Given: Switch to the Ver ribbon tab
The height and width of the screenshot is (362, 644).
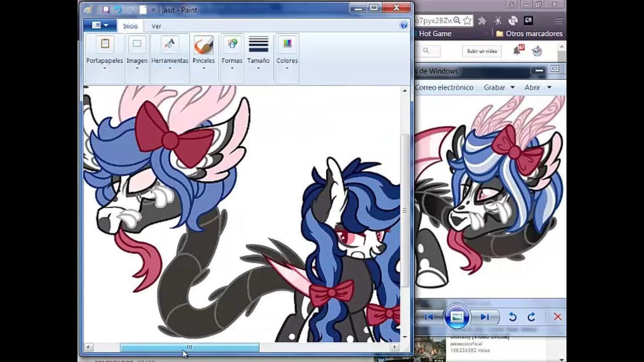Looking at the screenshot, I should 156,26.
